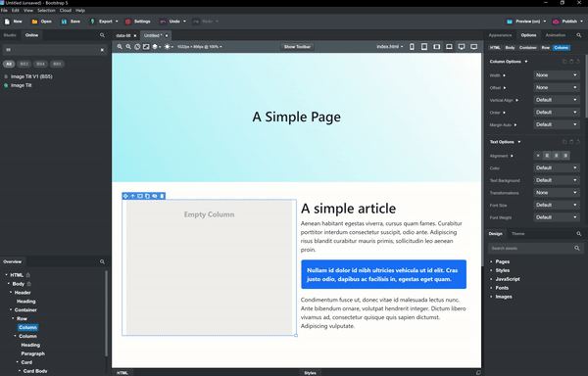Click the Show Toolbar button

point(297,47)
